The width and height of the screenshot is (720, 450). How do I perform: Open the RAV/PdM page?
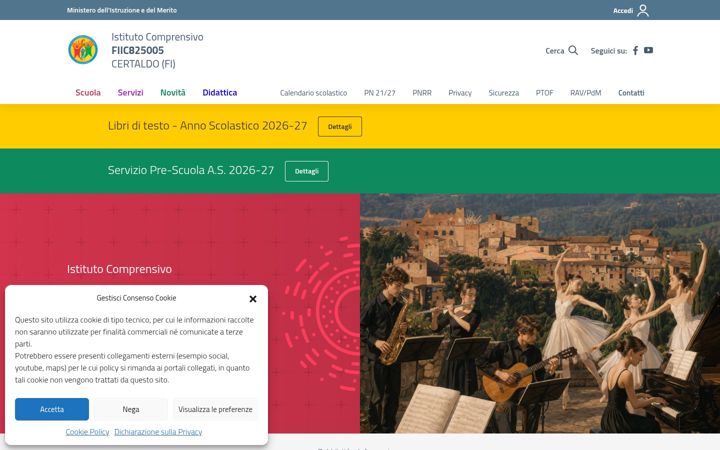point(585,93)
